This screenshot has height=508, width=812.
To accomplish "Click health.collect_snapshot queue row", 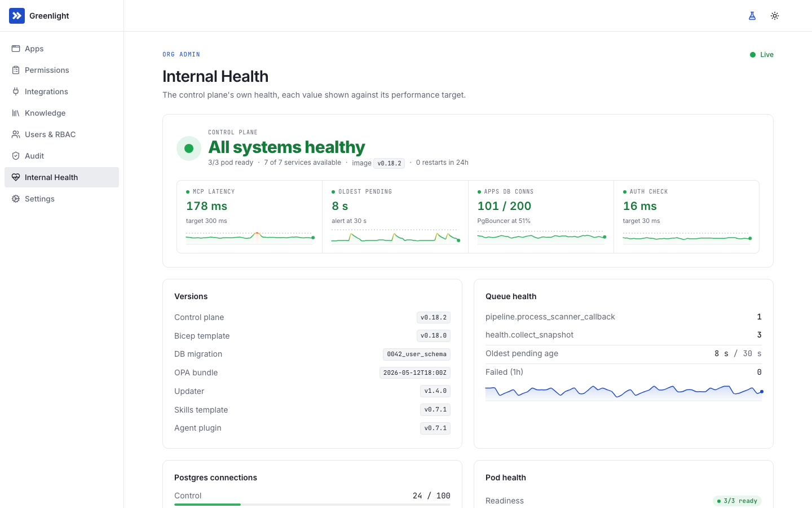I will (624, 335).
